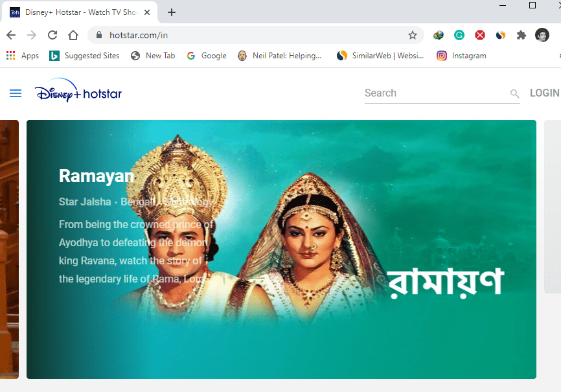Viewport: 561px width, 392px height.
Task: Open the Hotstar hamburger menu
Action: click(16, 93)
